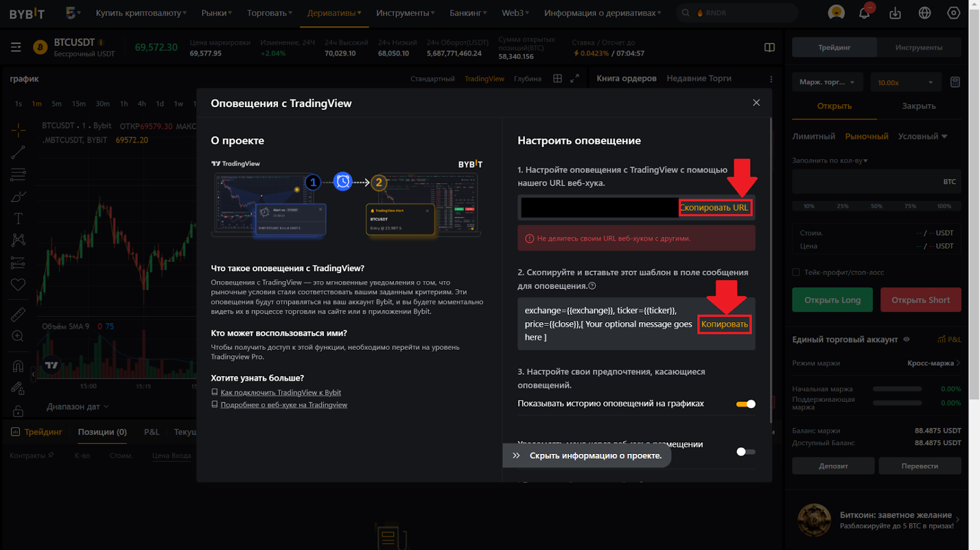
Task: Open the Деривативы menu
Action: pos(334,13)
